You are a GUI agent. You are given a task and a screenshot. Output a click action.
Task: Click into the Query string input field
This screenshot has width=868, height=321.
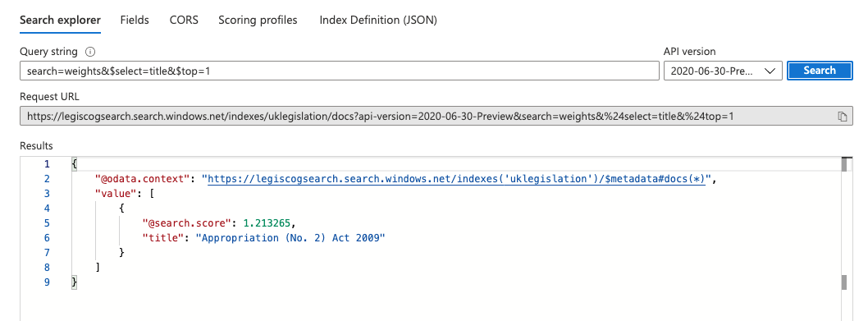click(x=340, y=71)
